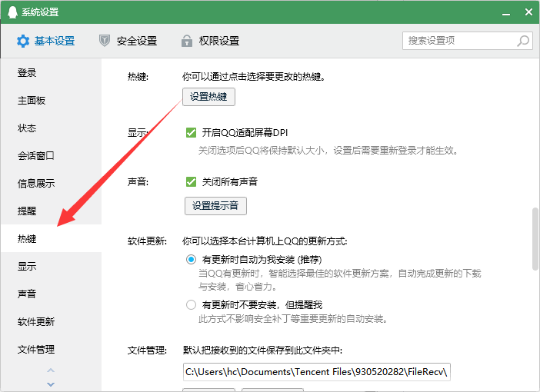
Task: Click the 软件更新: section label in content
Action: [x=147, y=241]
